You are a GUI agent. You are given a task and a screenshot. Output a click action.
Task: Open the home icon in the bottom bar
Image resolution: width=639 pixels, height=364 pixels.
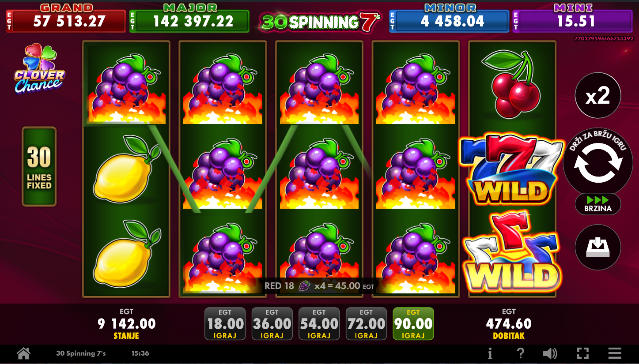coord(23,353)
